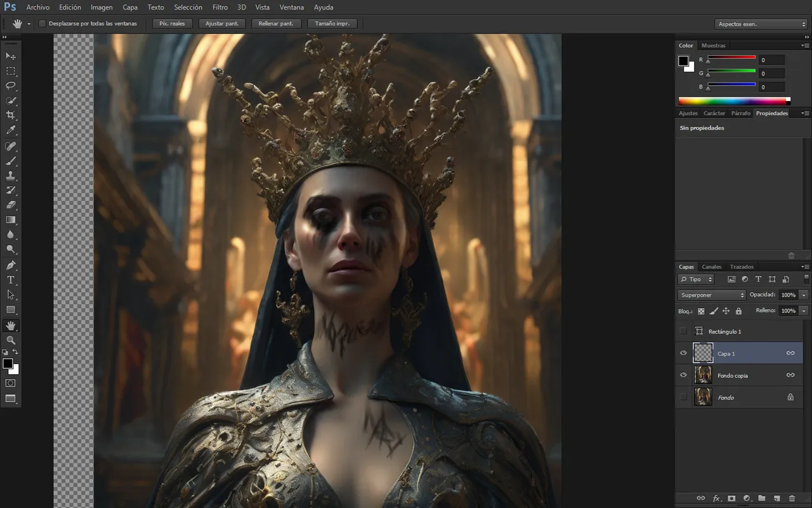This screenshot has width=812, height=508.
Task: Open the Archivo menu
Action: click(38, 8)
